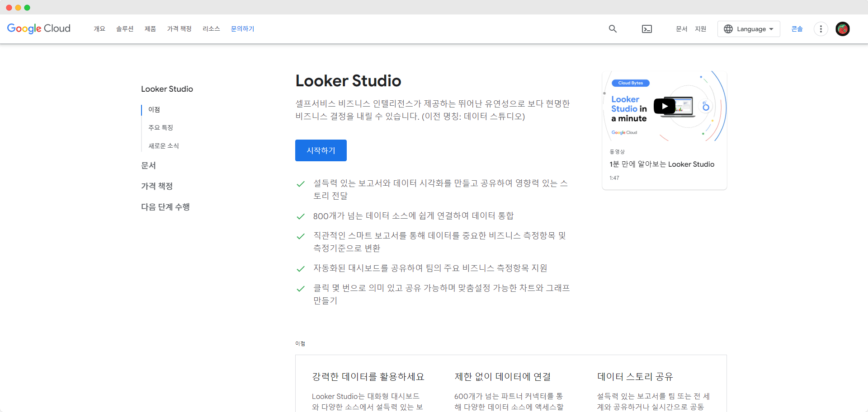The width and height of the screenshot is (868, 412).
Task: Open the 가격 책정 top navigation item
Action: (x=179, y=29)
